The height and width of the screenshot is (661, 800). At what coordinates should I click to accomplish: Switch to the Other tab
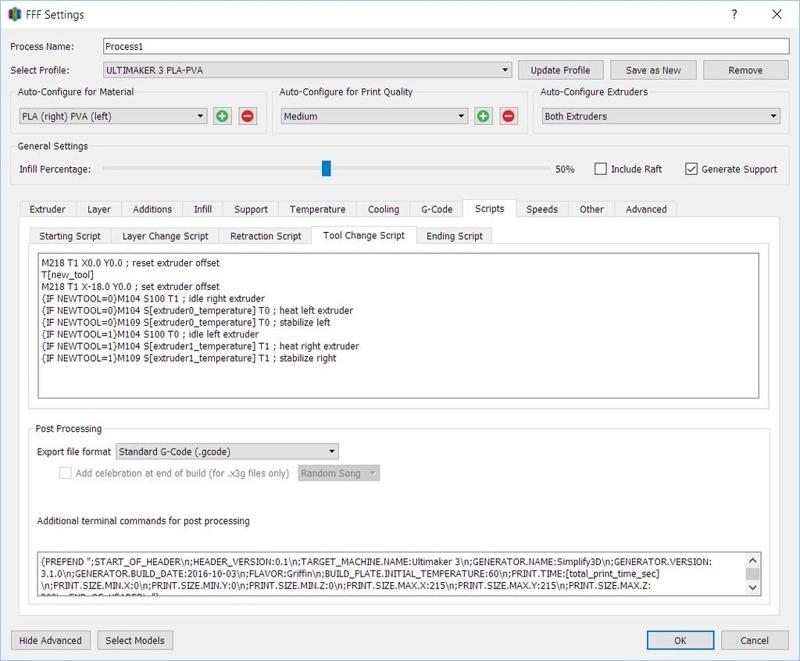coord(591,209)
